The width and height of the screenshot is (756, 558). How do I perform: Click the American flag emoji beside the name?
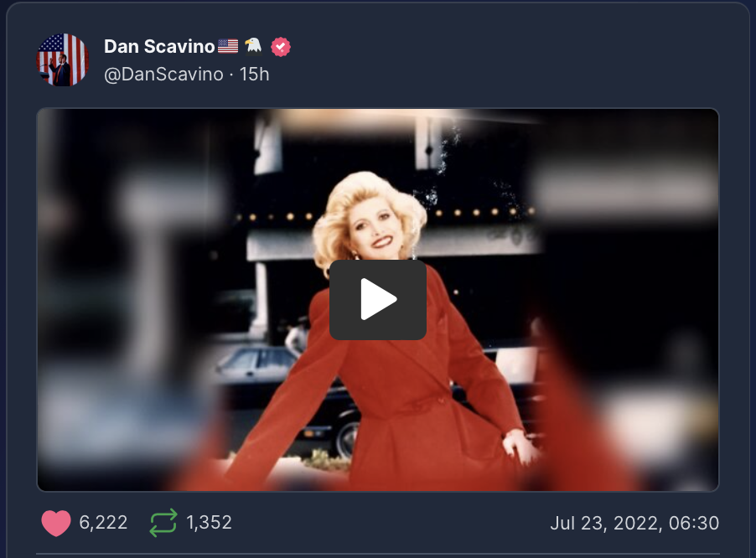228,46
